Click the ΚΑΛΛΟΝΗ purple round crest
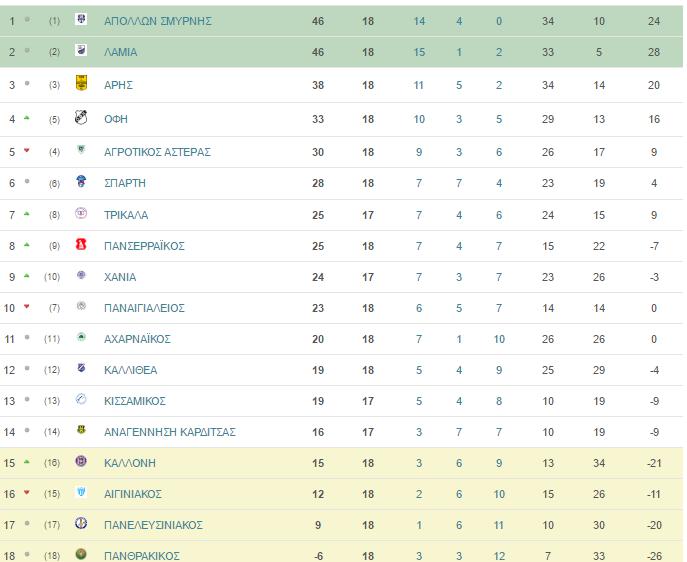 pyautogui.click(x=81, y=461)
